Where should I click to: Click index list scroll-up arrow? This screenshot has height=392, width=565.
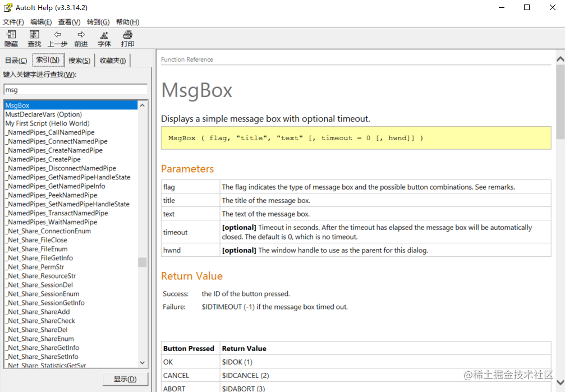[x=143, y=105]
